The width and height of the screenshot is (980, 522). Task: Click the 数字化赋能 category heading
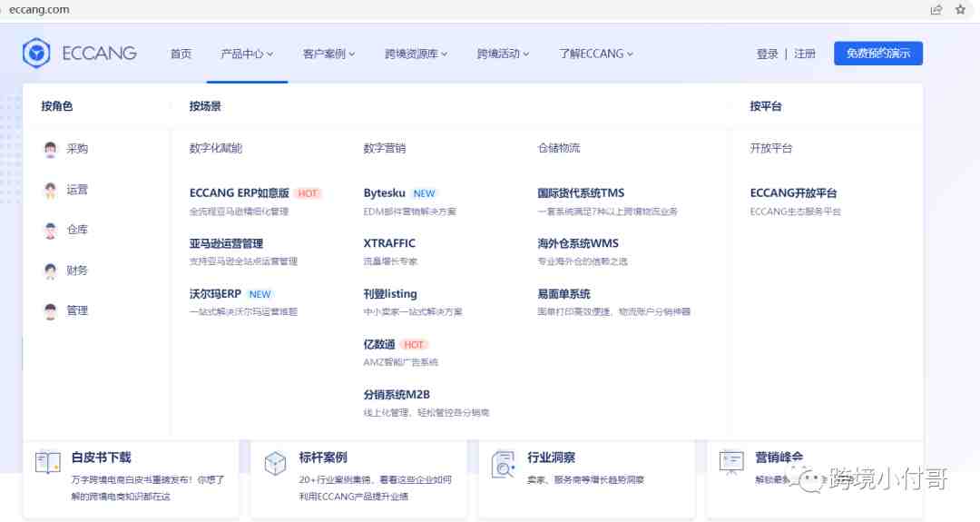(x=216, y=148)
